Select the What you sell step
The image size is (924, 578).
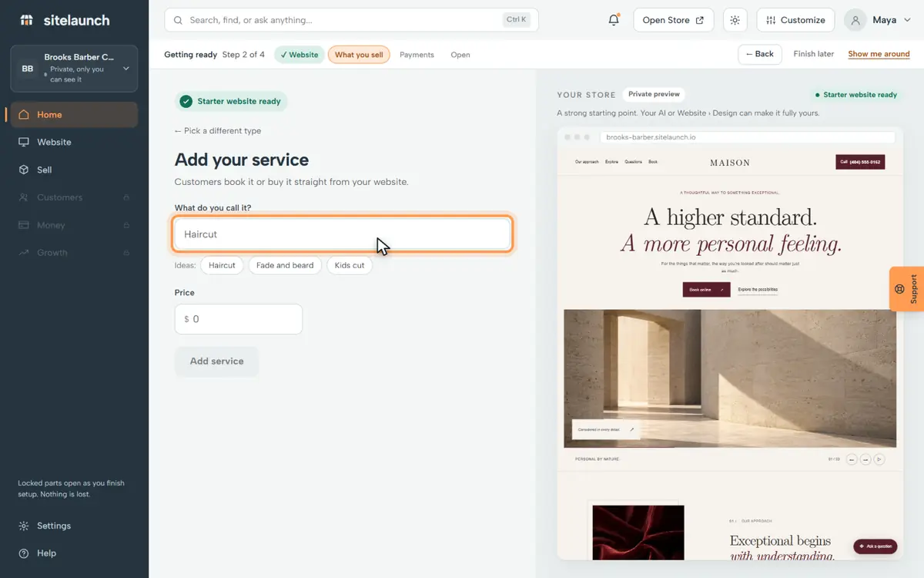pos(359,55)
